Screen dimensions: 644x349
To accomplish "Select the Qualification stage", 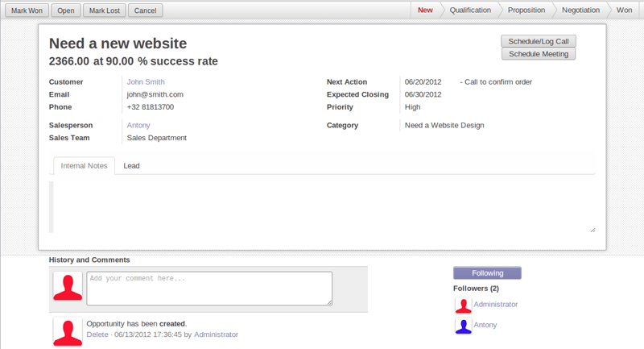I will 470,10.
